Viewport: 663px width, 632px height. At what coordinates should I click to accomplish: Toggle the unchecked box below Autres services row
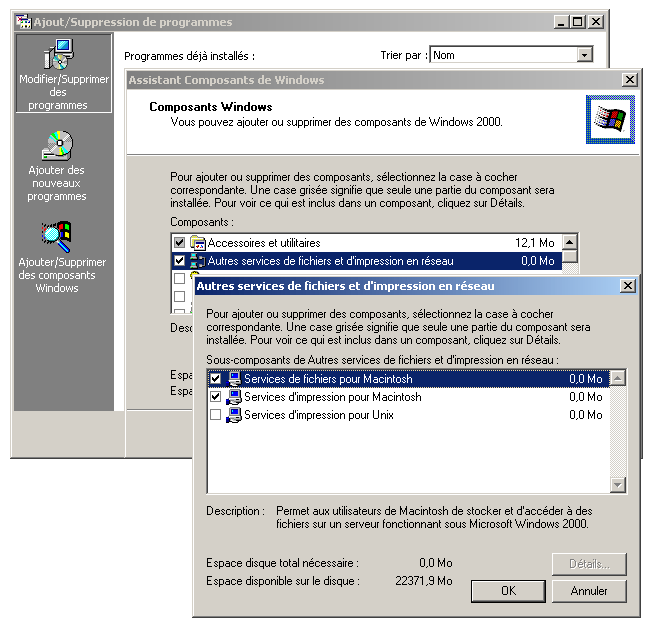(x=180, y=279)
